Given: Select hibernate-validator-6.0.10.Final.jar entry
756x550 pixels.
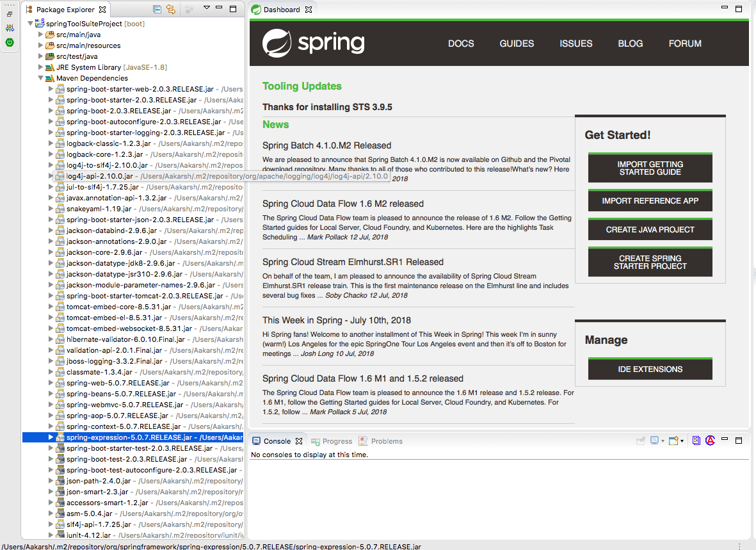Looking at the screenshot, I should (x=125, y=339).
